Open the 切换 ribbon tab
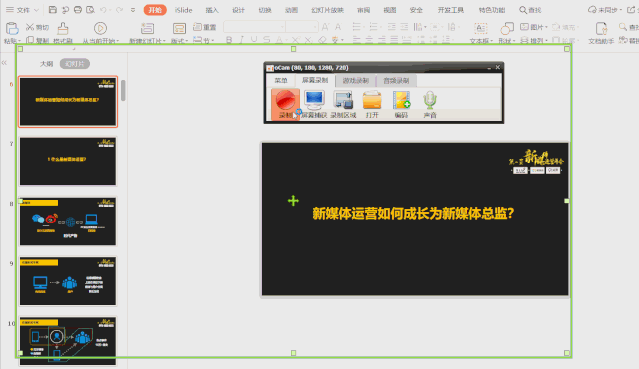The height and width of the screenshot is (369, 639). pyautogui.click(x=265, y=10)
